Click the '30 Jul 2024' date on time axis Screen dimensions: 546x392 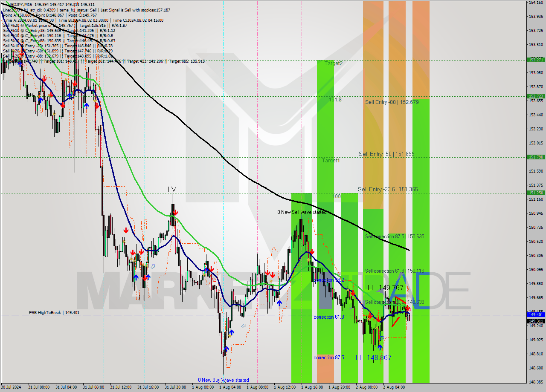pos(10,387)
